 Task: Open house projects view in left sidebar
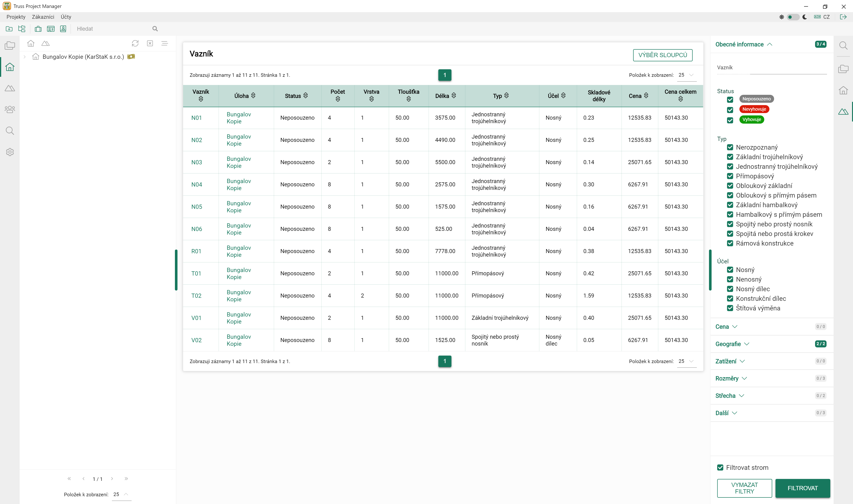coord(10,67)
